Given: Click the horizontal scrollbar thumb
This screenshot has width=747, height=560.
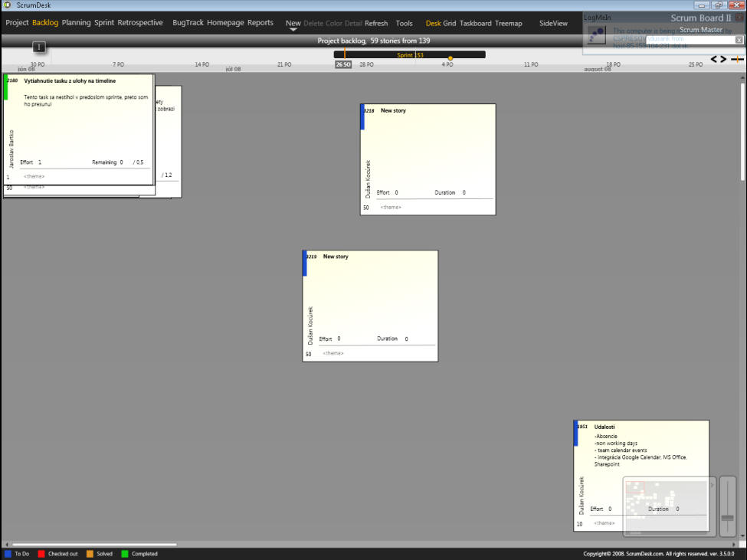Looking at the screenshot, I should click(94, 544).
